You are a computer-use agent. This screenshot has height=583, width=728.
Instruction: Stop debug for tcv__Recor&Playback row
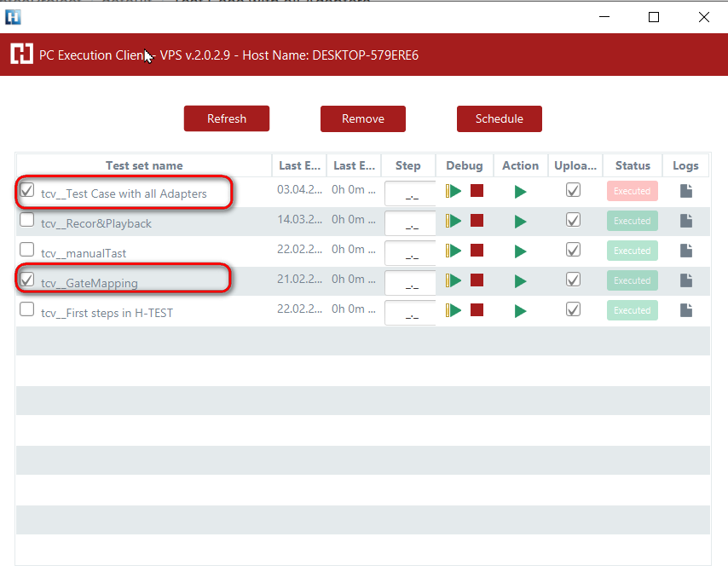coord(477,222)
